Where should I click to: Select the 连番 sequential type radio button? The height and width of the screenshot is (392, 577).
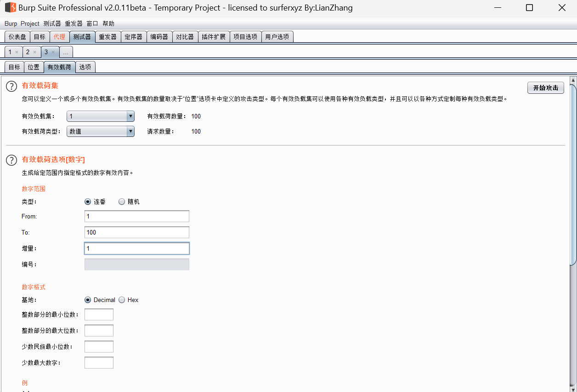click(x=88, y=202)
